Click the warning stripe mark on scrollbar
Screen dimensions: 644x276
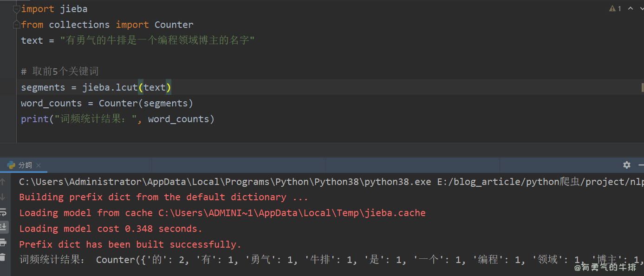tap(642, 87)
